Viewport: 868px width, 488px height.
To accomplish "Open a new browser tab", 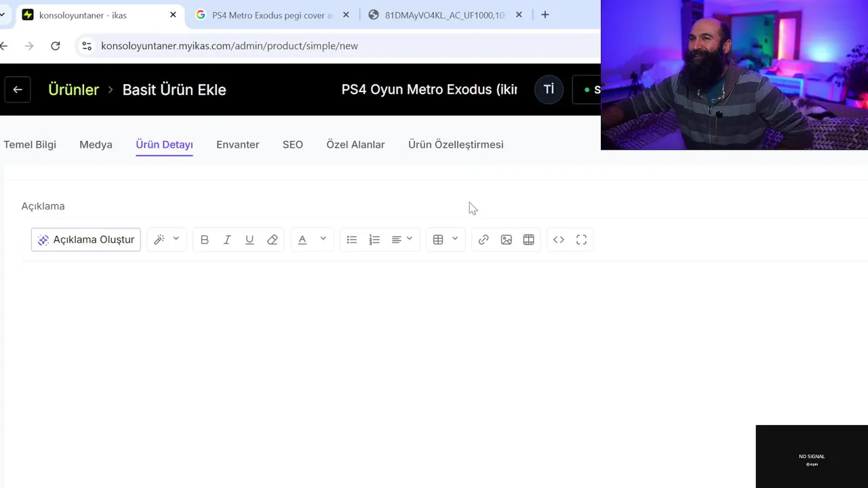I will 545,15.
